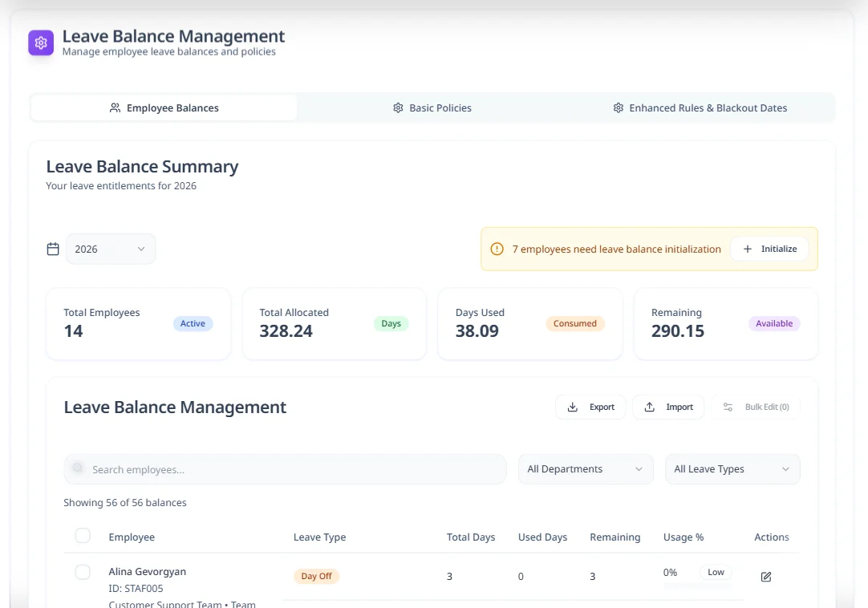Click the purple gear app icon
868x608 pixels.
[x=41, y=43]
